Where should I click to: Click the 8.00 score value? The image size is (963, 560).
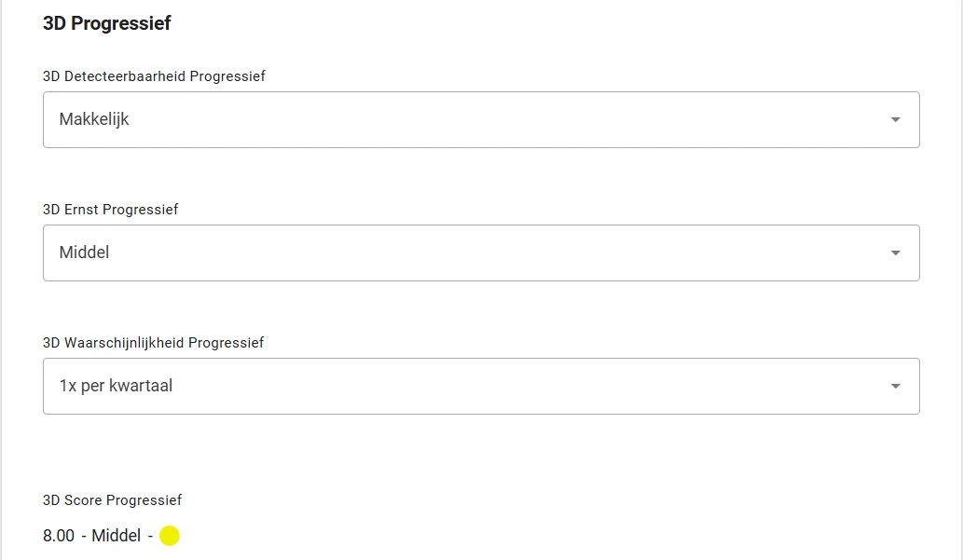(59, 536)
